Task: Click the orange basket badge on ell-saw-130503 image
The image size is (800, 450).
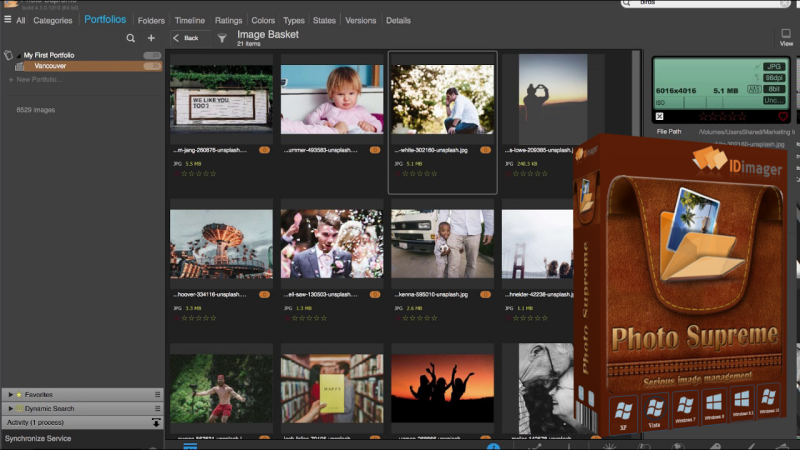Action: tap(375, 294)
